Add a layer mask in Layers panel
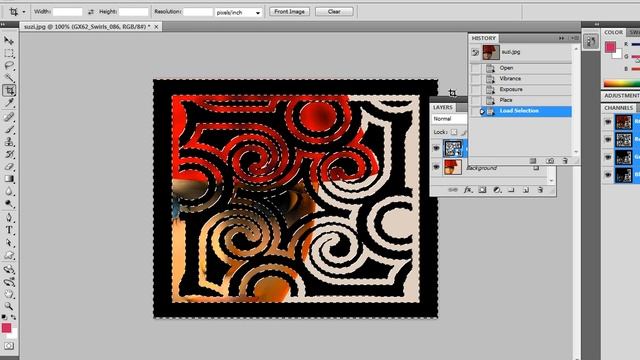This screenshot has width=640, height=360. (482, 190)
